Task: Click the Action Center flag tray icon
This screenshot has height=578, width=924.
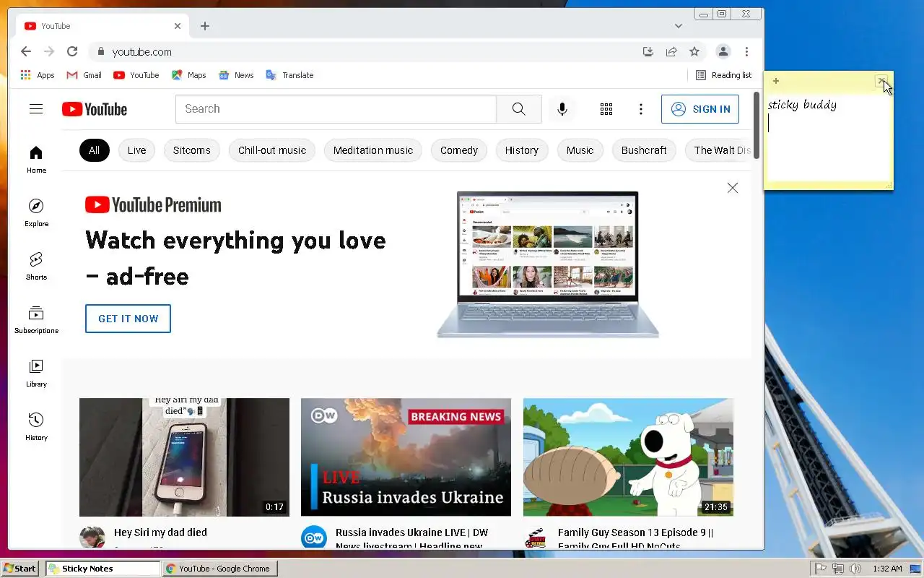Action: point(820,569)
